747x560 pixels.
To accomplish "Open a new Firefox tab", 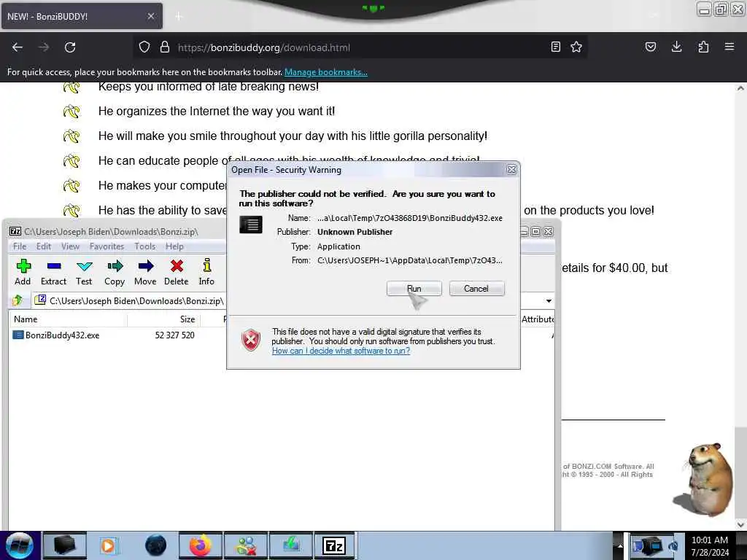I will (179, 17).
